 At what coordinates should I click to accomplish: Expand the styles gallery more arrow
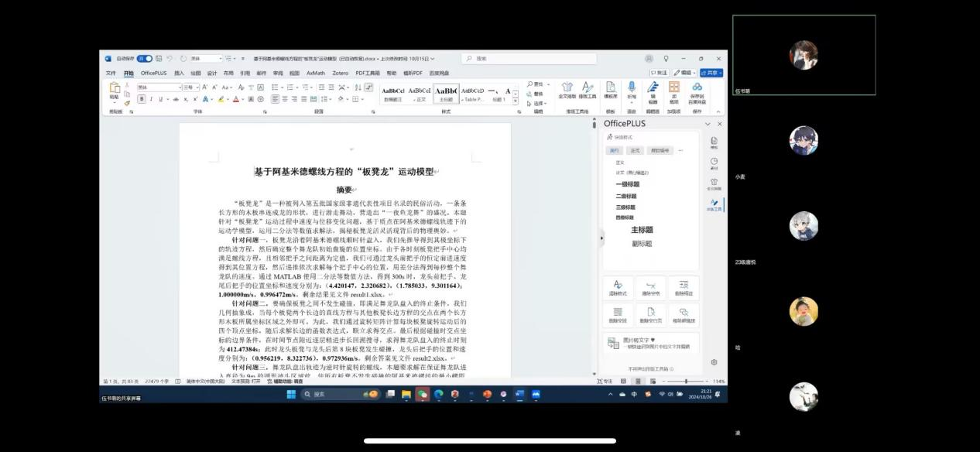tap(517, 101)
